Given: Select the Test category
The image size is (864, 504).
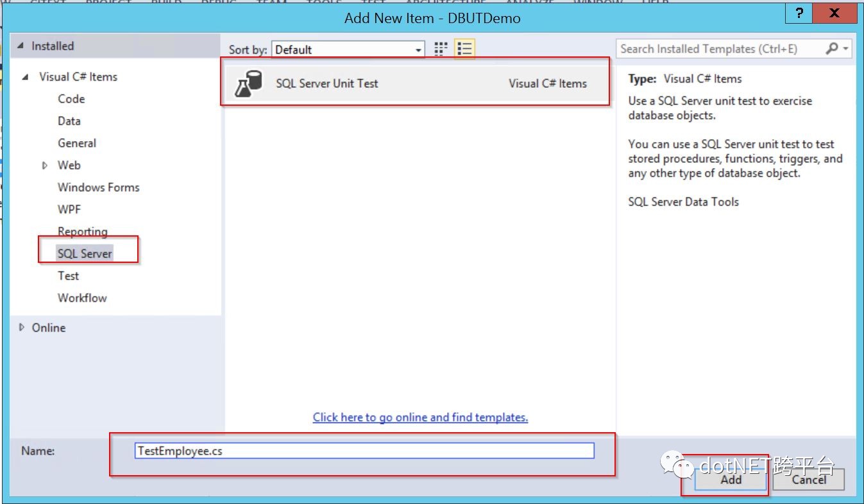Looking at the screenshot, I should coord(69,276).
